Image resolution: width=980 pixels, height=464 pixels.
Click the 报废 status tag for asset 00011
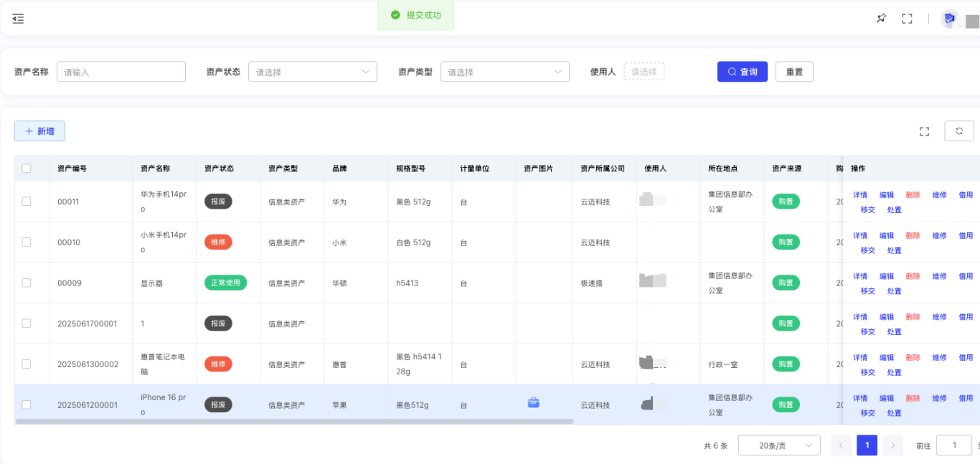(218, 202)
